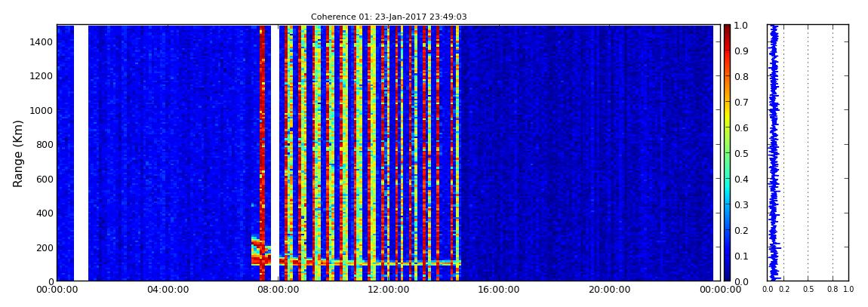Pick the 0.1 label on the colorbar
This screenshot has width=868, height=307.
(x=741, y=256)
